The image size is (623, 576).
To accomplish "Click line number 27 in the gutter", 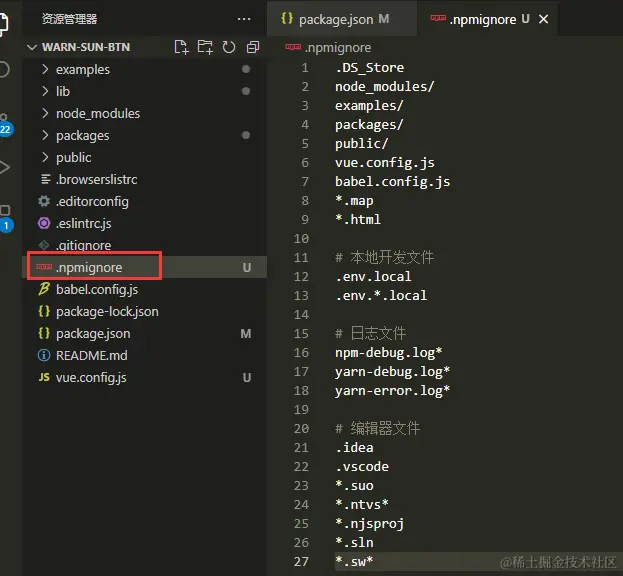I will (301, 562).
